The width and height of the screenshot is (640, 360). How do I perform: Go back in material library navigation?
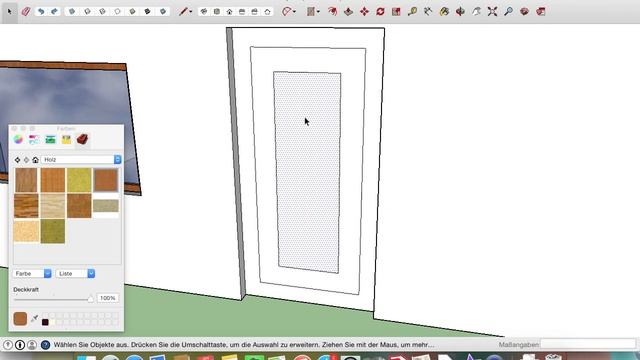tap(17, 160)
